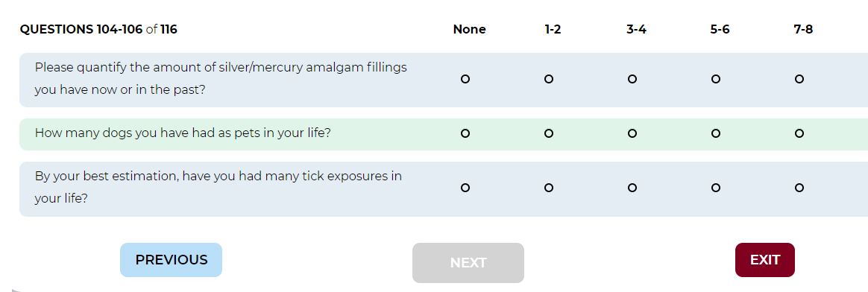The width and height of the screenshot is (868, 292).
Task: Click the tick exposures question text
Action: tap(218, 188)
